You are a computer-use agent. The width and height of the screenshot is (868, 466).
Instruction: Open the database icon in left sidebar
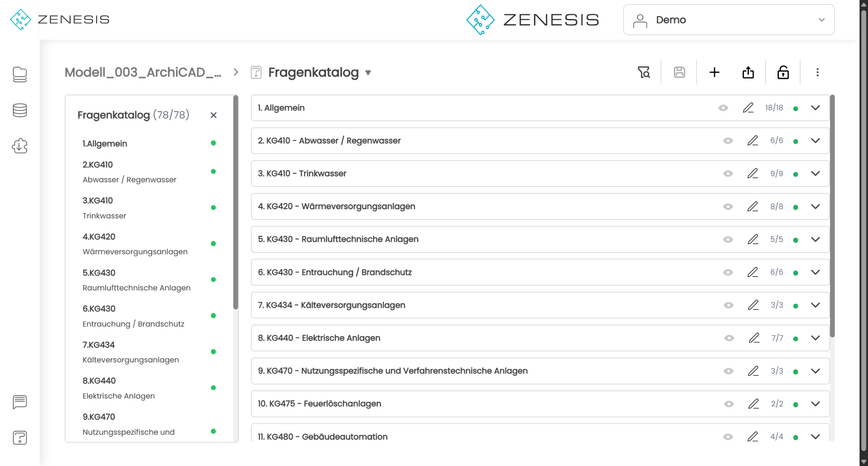(20, 110)
